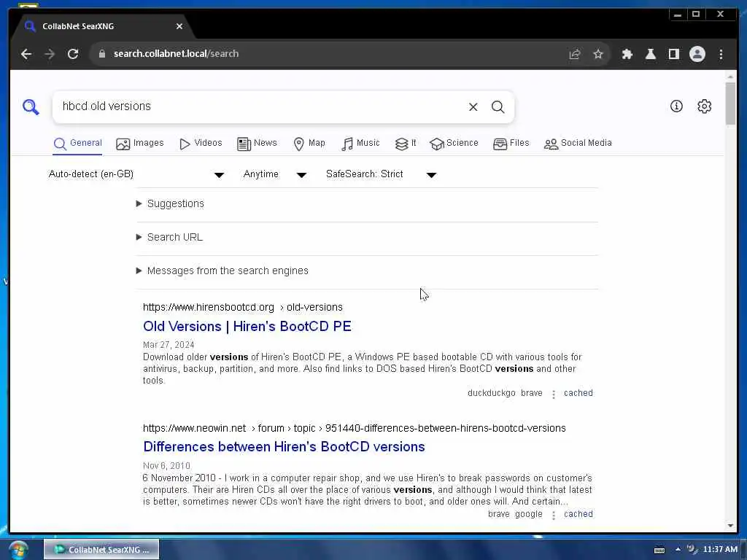
Task: Open cached copy of neowin result
Action: click(x=578, y=514)
